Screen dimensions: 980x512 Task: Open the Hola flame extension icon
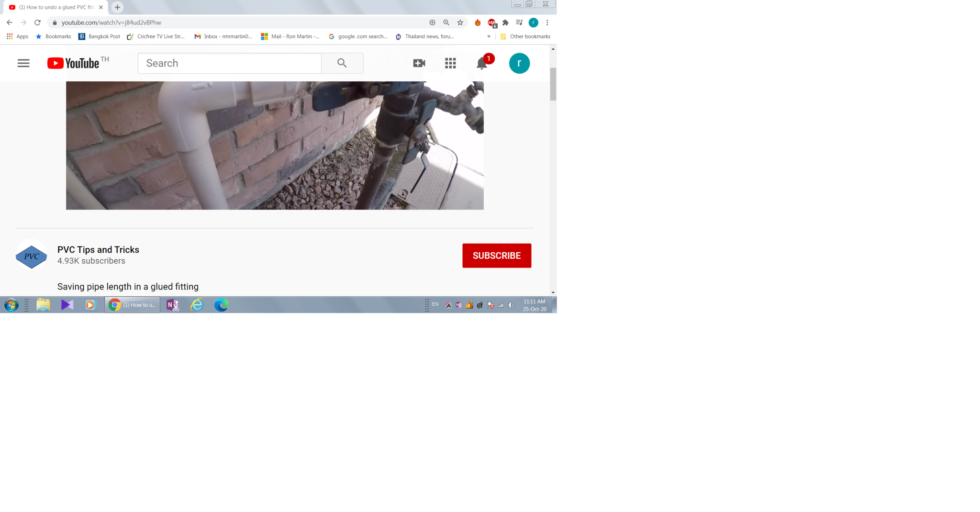tap(478, 22)
